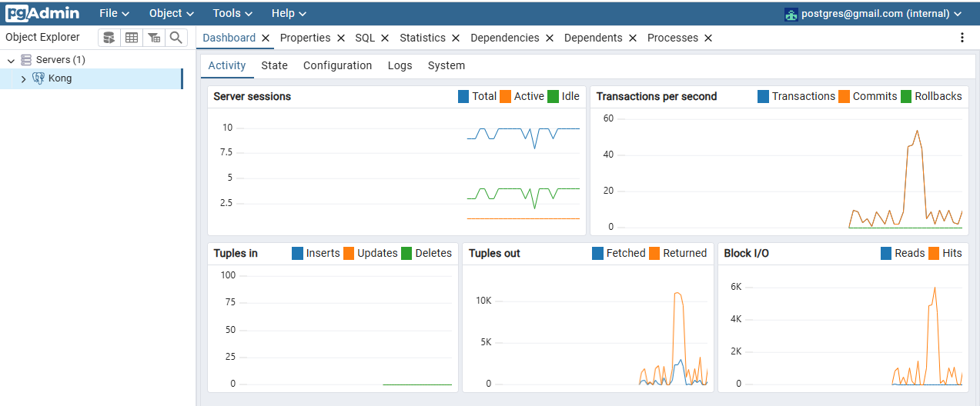
Task: Open the vertical three-dot tab options menu
Action: click(x=962, y=38)
